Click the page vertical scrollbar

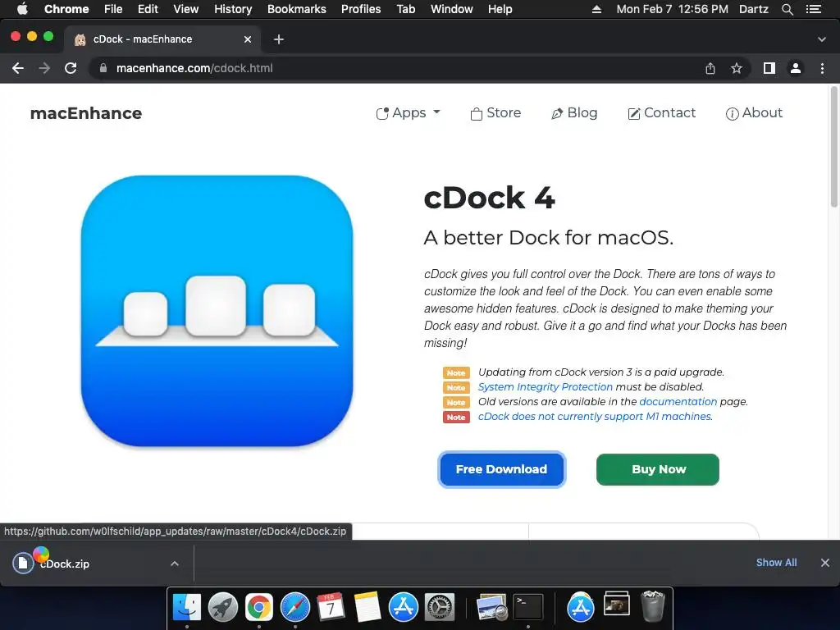click(834, 148)
